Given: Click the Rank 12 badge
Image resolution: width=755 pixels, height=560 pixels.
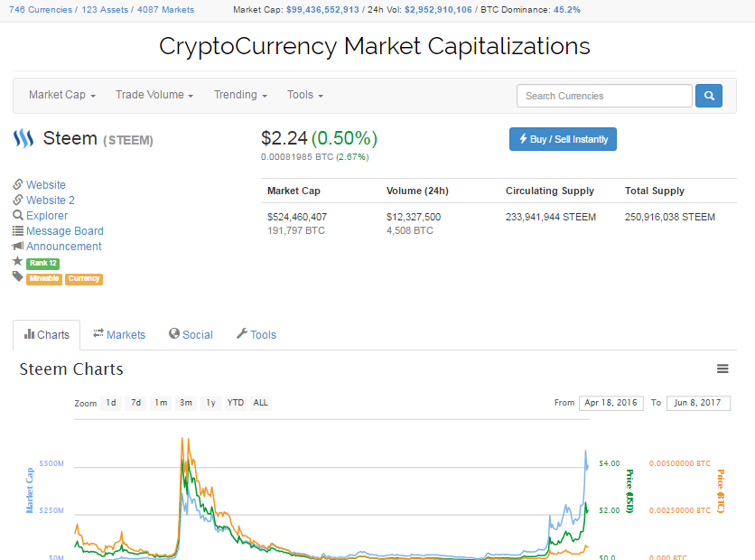Looking at the screenshot, I should tap(42, 264).
